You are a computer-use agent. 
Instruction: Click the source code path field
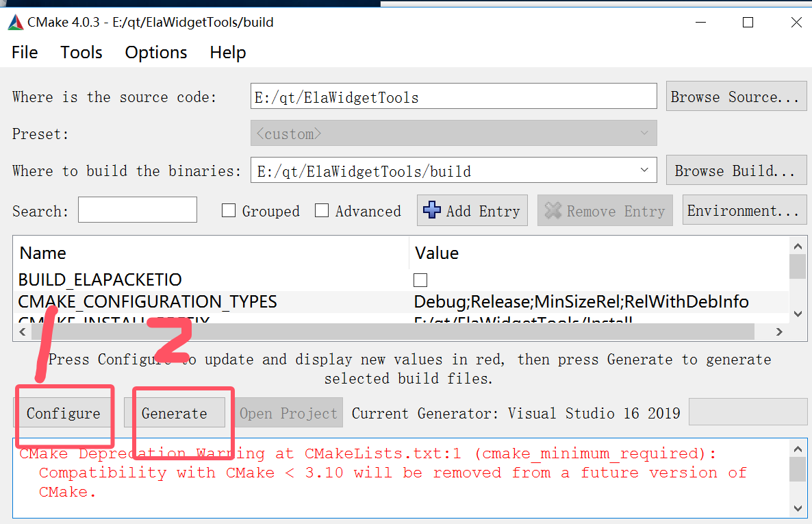click(454, 97)
